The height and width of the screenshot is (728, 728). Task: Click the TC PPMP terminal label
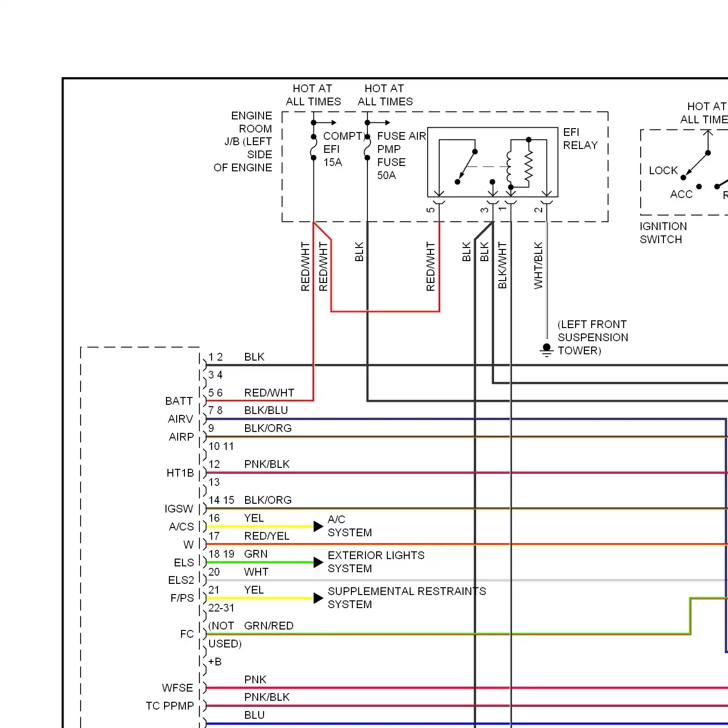(x=170, y=706)
